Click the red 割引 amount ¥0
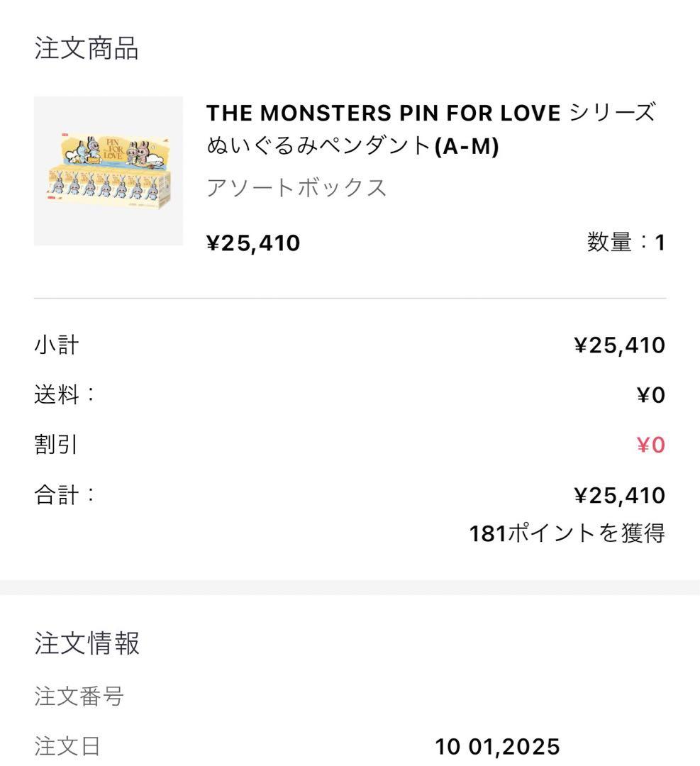Screen dimensions: 700x766 651,445
